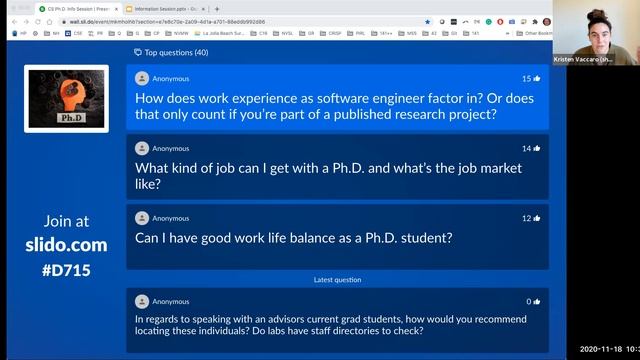Click the thumbs-up on the 15-vote question
The image size is (640, 360).
(537, 78)
